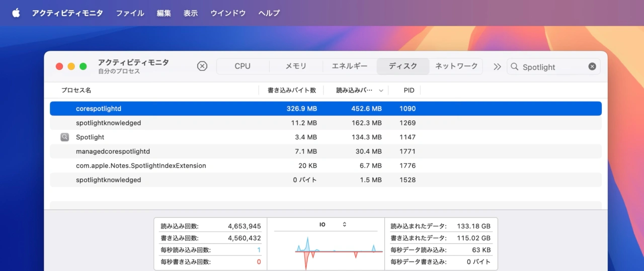Image resolution: width=644 pixels, height=271 pixels.
Task: Open the ウインドウ menu
Action: pyautogui.click(x=228, y=13)
